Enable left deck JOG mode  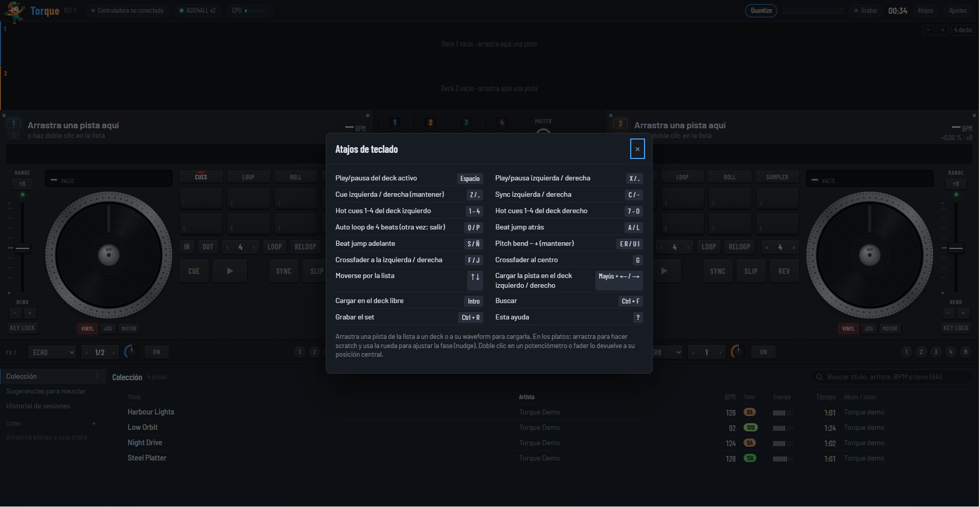click(108, 329)
